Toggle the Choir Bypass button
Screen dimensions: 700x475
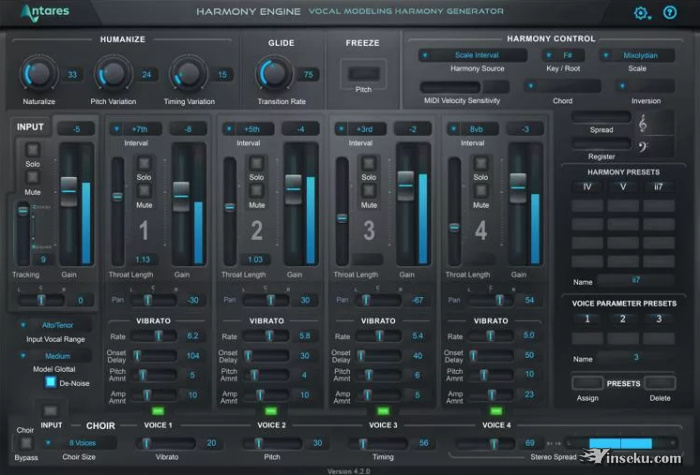point(25,441)
